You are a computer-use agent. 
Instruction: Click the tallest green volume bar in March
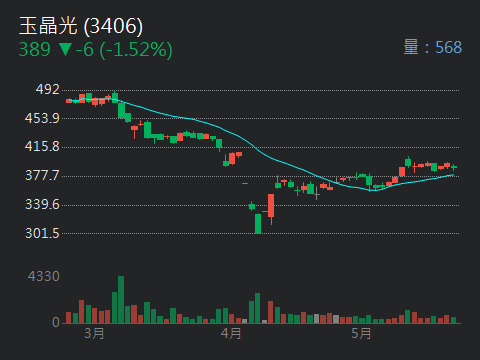point(121,299)
